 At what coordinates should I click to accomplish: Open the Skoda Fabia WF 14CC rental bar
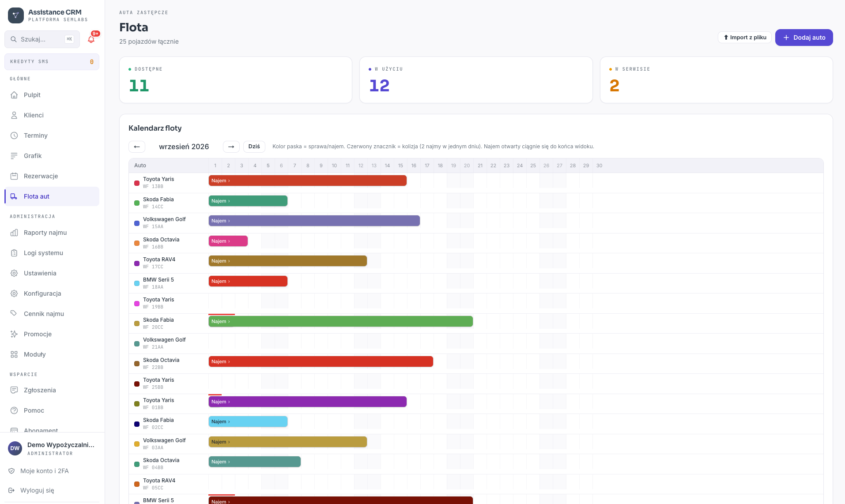coord(248,201)
